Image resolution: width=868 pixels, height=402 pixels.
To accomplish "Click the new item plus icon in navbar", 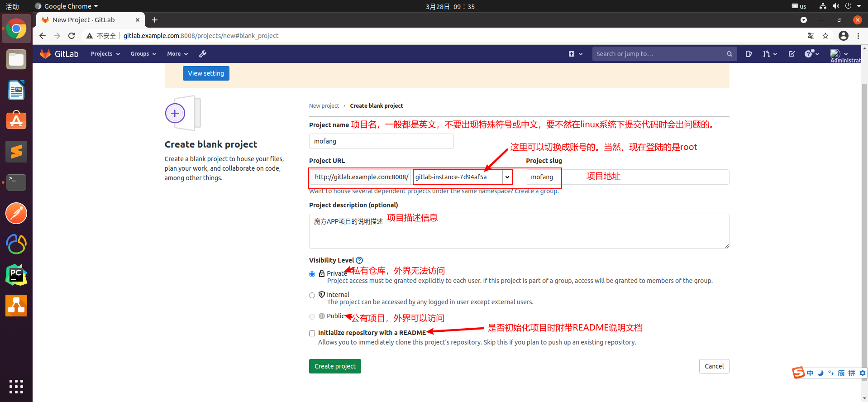I will point(572,54).
